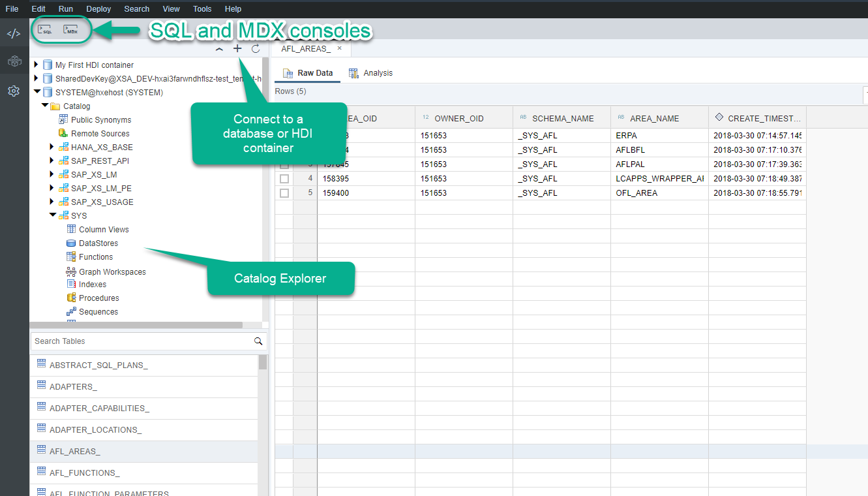Open the File menu
Screen dimensions: 868x496
[12, 9]
